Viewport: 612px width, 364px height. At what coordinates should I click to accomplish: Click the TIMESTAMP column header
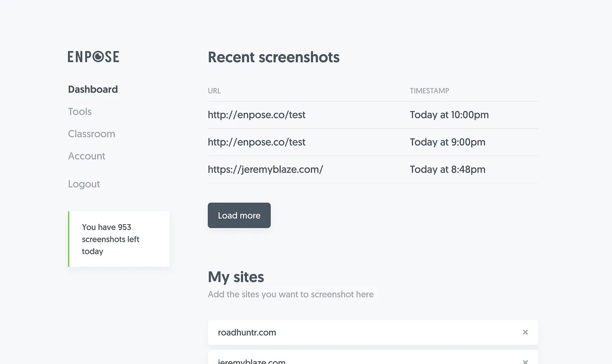pos(429,90)
